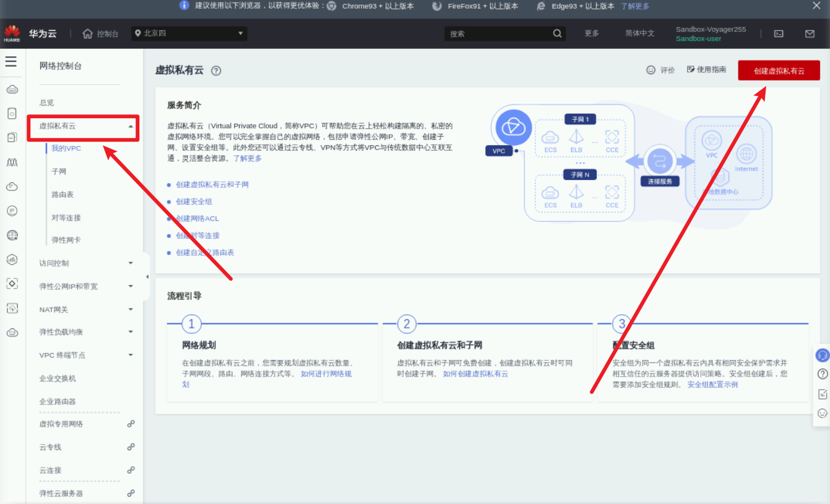Click the 网络控制台 sidebar heading
This screenshot has height=504, width=830.
tap(61, 66)
